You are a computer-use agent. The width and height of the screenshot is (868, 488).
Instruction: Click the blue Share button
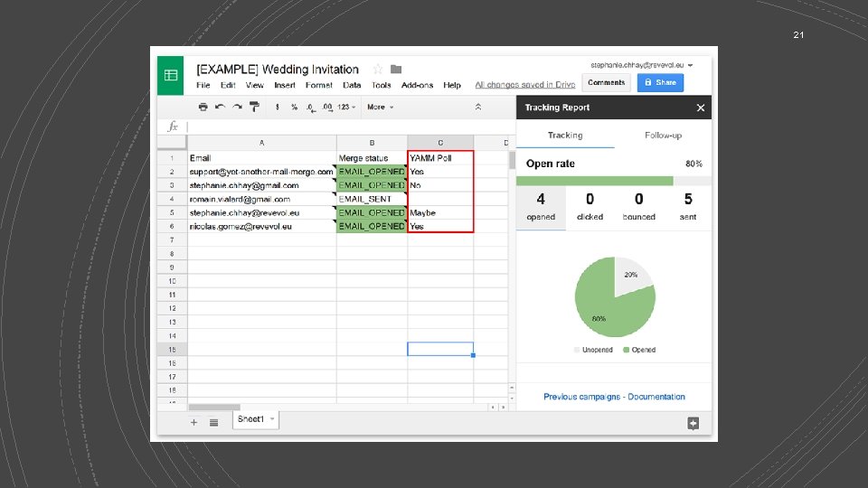point(660,82)
